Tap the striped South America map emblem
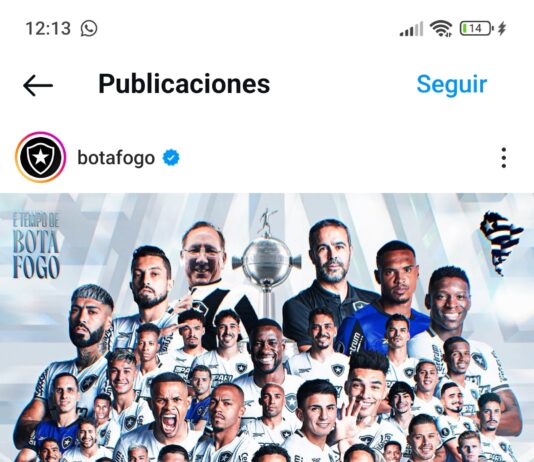 pos(501,242)
